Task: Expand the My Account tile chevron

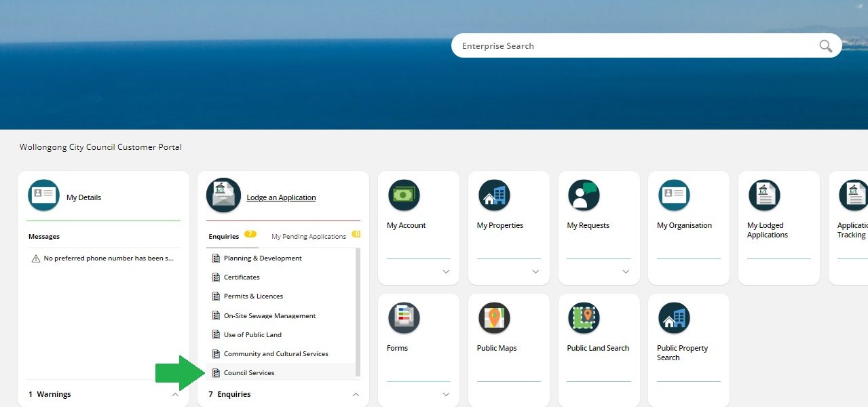Action: click(x=446, y=271)
